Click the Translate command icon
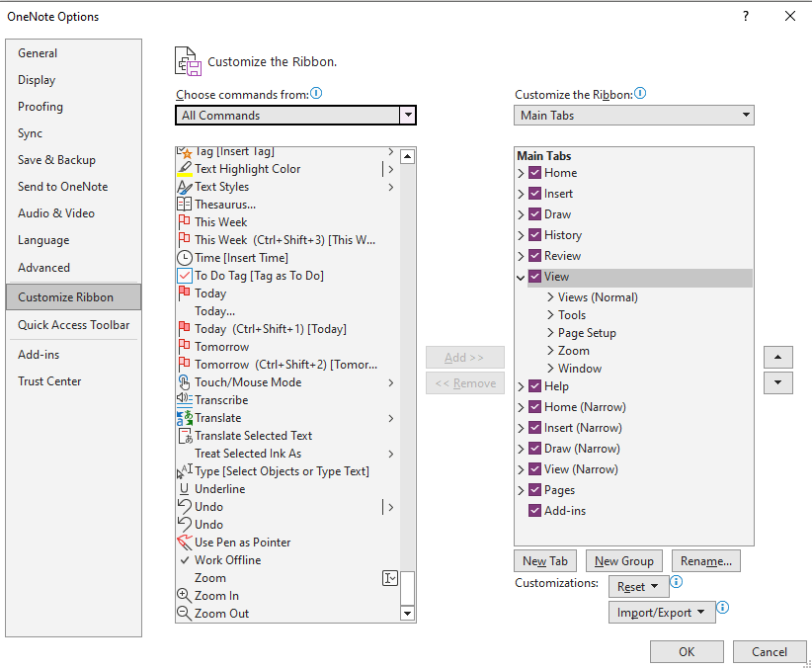 184,417
